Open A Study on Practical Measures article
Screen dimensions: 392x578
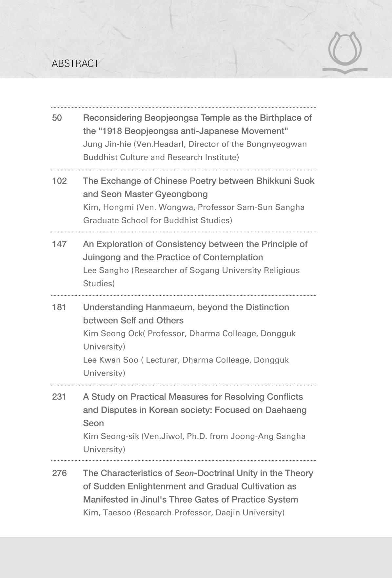pyautogui.click(x=195, y=410)
